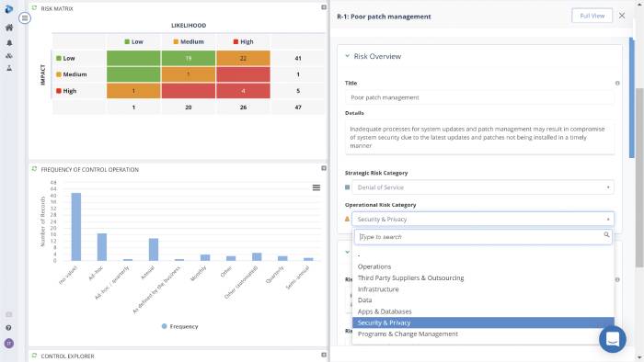644x362 pixels.
Task: Click the Other (automated) bar in chart
Action: 257,256
